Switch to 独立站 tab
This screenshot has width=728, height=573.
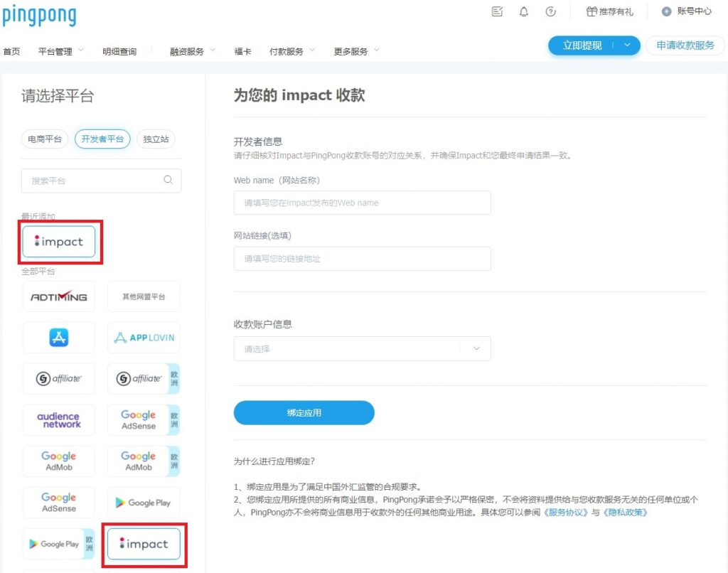(156, 139)
